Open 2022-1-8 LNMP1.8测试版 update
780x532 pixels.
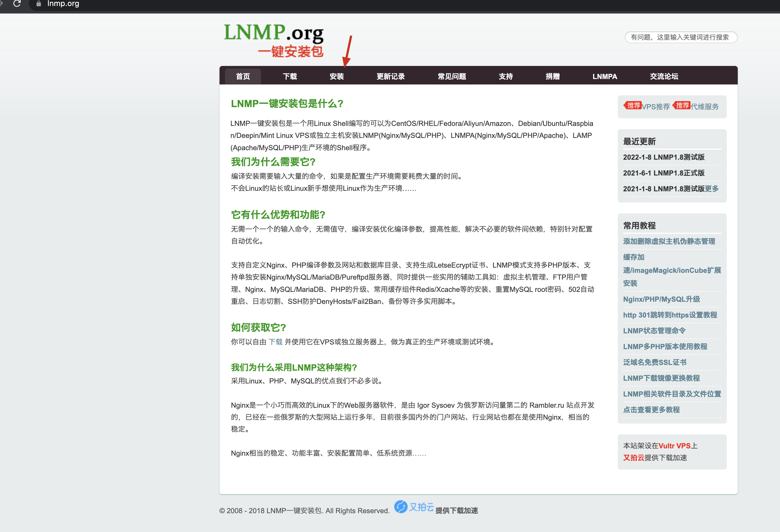[x=664, y=157]
